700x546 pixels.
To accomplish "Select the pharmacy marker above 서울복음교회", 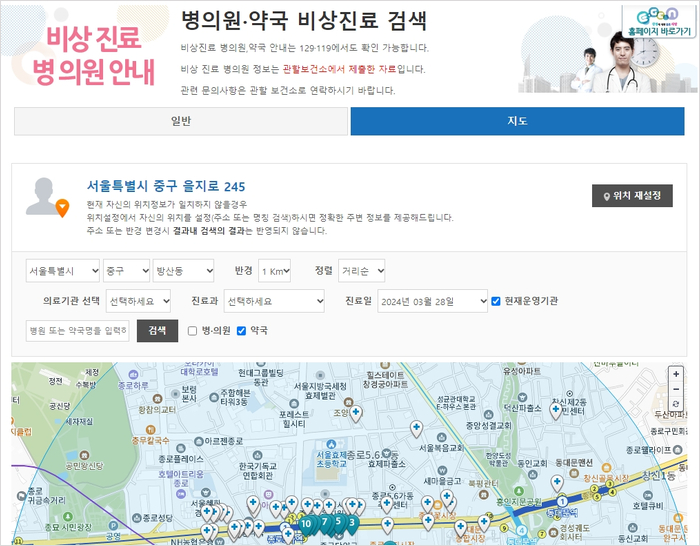I will tap(417, 429).
